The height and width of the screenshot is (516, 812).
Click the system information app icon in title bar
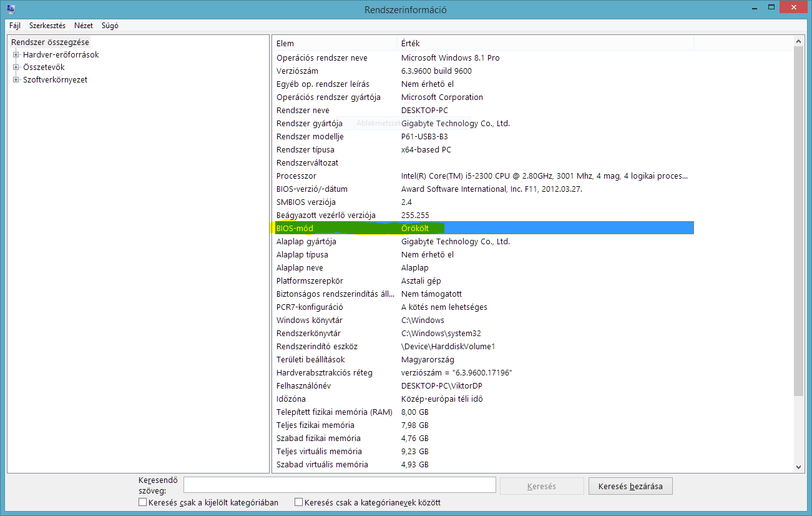click(x=11, y=9)
